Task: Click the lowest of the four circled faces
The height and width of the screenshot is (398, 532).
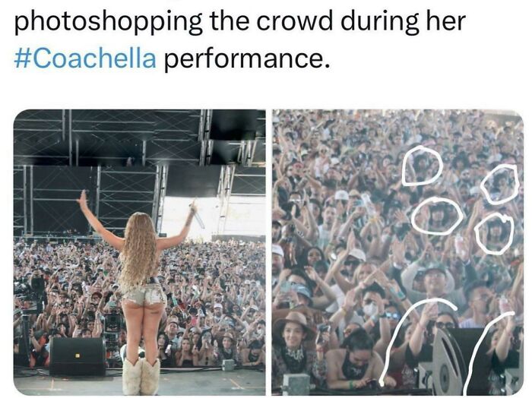Action: pos(494,234)
